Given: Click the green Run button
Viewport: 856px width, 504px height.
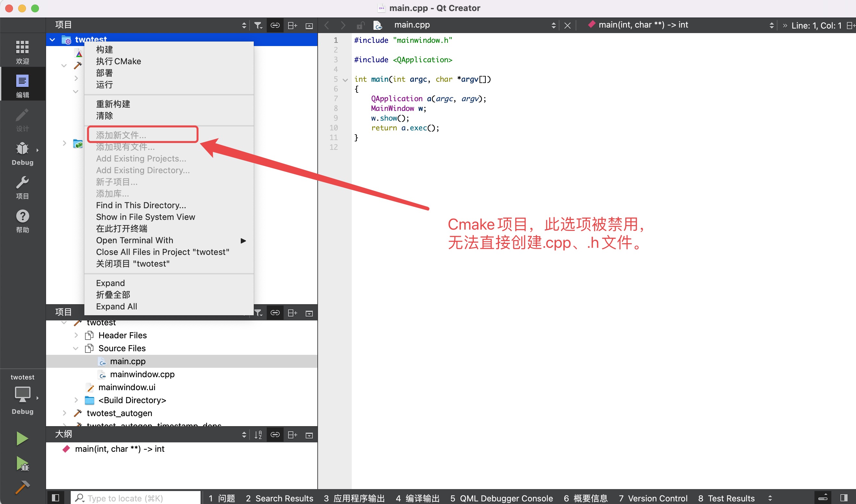Looking at the screenshot, I should tap(22, 438).
